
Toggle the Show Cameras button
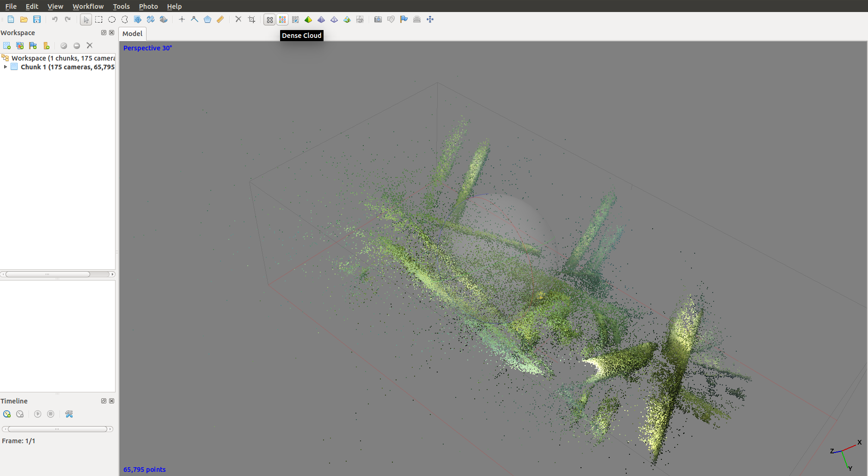pos(378,19)
